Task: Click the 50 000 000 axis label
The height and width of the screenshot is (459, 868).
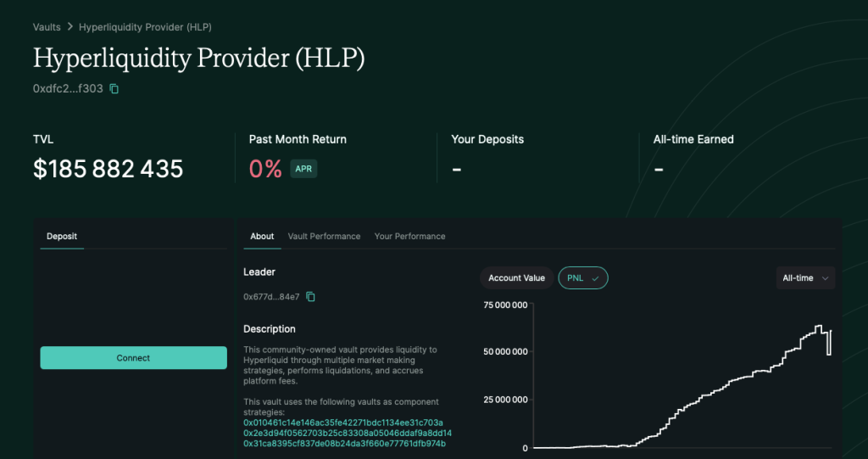Action: [505, 351]
